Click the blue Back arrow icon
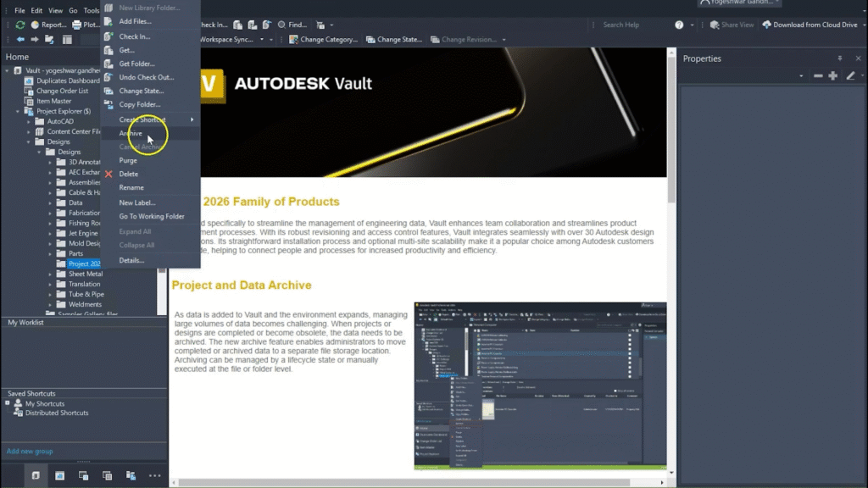 coord(20,39)
